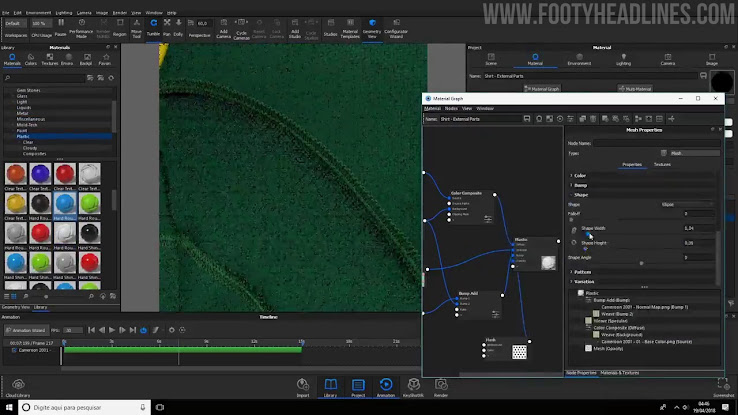
Task: Open the Nodes menu in Material Graph window
Action: click(x=451, y=109)
